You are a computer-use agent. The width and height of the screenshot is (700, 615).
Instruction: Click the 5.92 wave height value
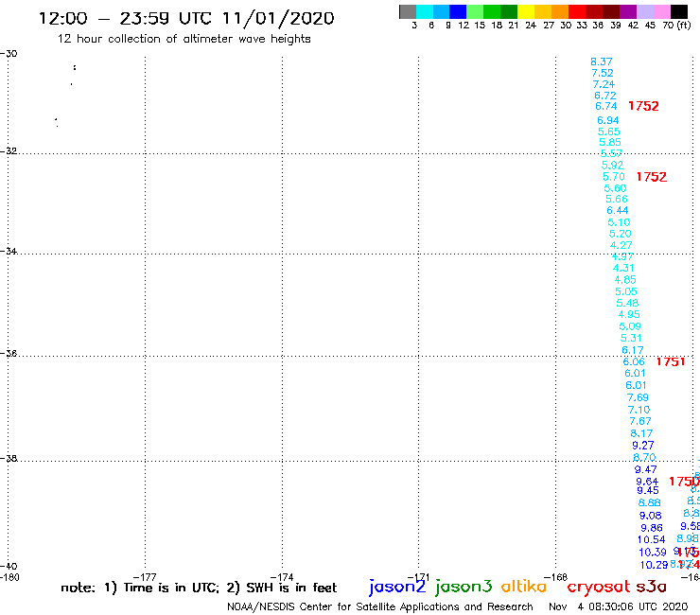click(x=612, y=166)
